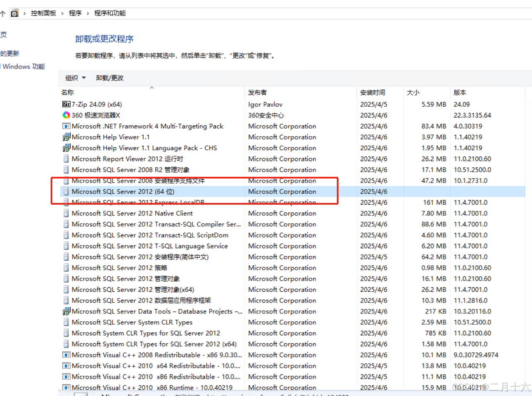Expand the chevron before 控制面板 breadcrumb

pos(25,13)
